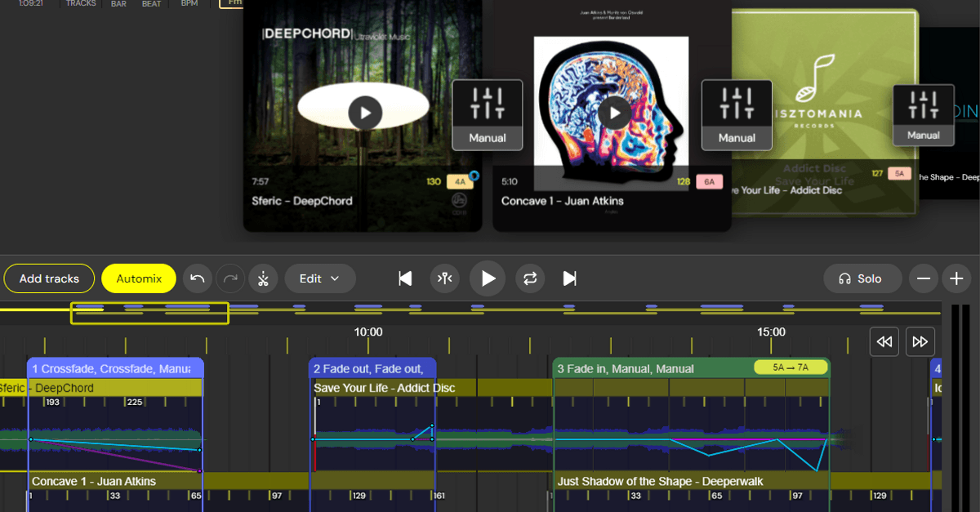The height and width of the screenshot is (512, 980).
Task: Toggle the Fm key display
Action: click(235, 3)
